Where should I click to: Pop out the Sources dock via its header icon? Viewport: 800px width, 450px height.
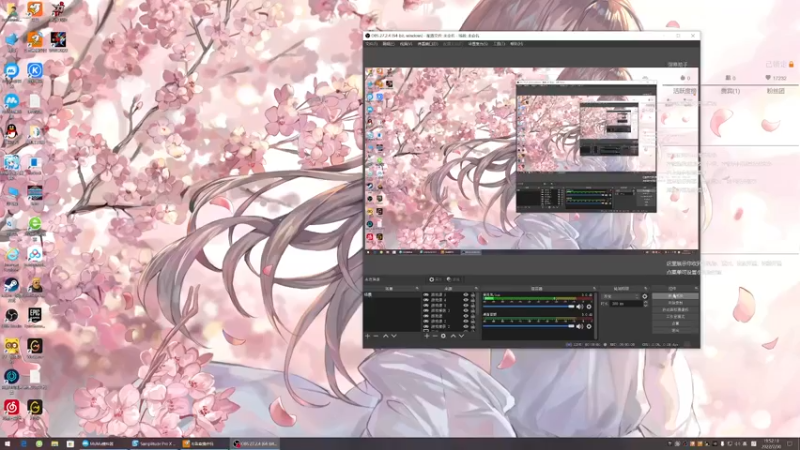[x=476, y=289]
